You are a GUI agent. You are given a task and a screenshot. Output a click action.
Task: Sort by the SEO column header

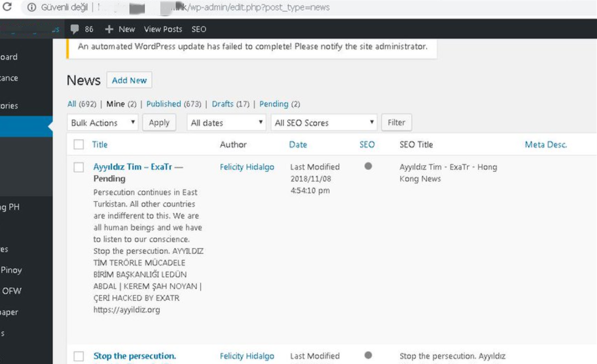tap(367, 145)
